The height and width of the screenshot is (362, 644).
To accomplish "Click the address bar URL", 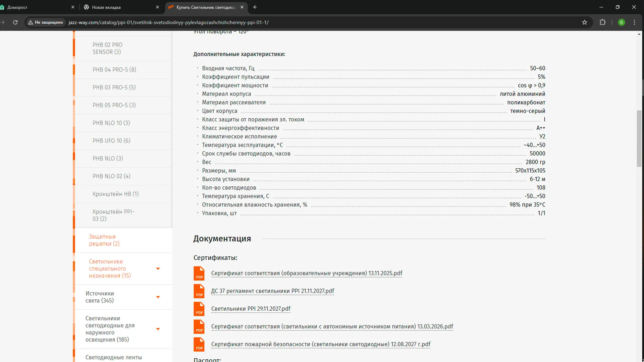I will point(168,22).
